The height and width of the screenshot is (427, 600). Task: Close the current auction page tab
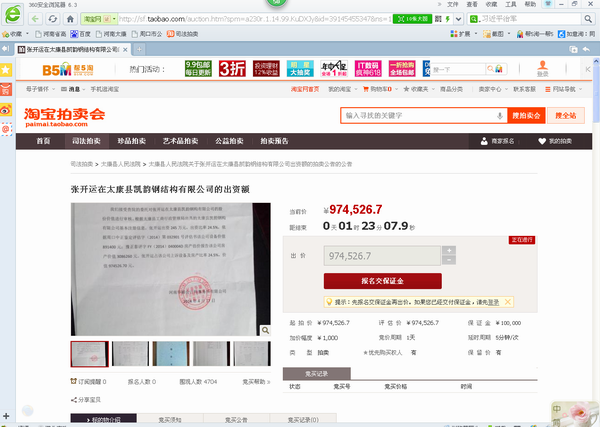click(125, 50)
